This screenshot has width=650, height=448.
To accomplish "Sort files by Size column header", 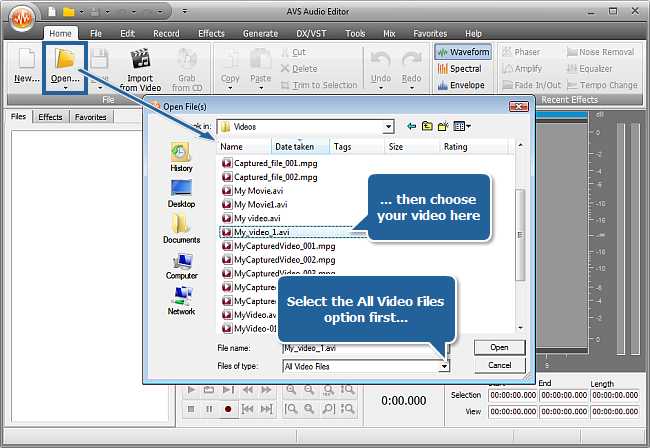I will [x=412, y=147].
